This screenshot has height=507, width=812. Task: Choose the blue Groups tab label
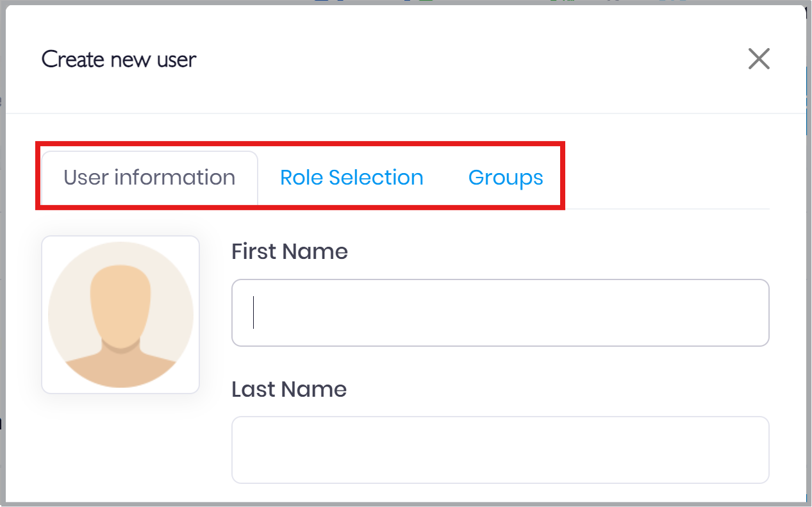[506, 178]
